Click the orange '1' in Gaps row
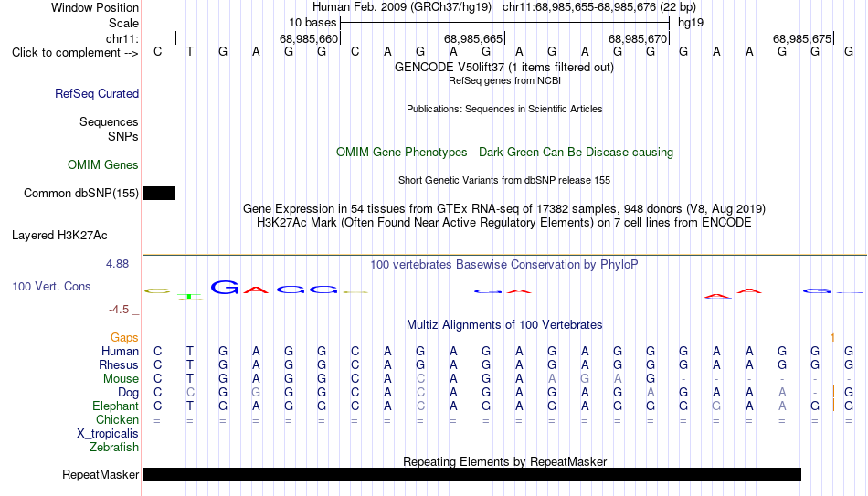The height and width of the screenshot is (496, 868). click(832, 338)
